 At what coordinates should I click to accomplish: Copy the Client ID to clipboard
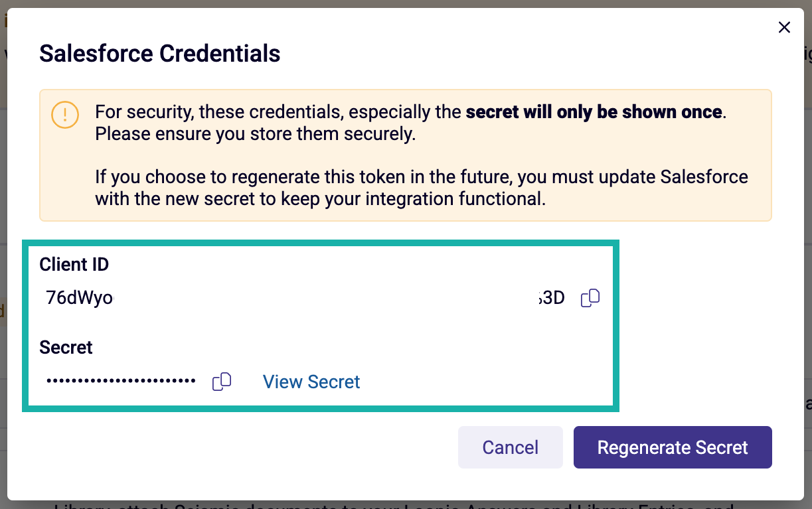point(590,298)
